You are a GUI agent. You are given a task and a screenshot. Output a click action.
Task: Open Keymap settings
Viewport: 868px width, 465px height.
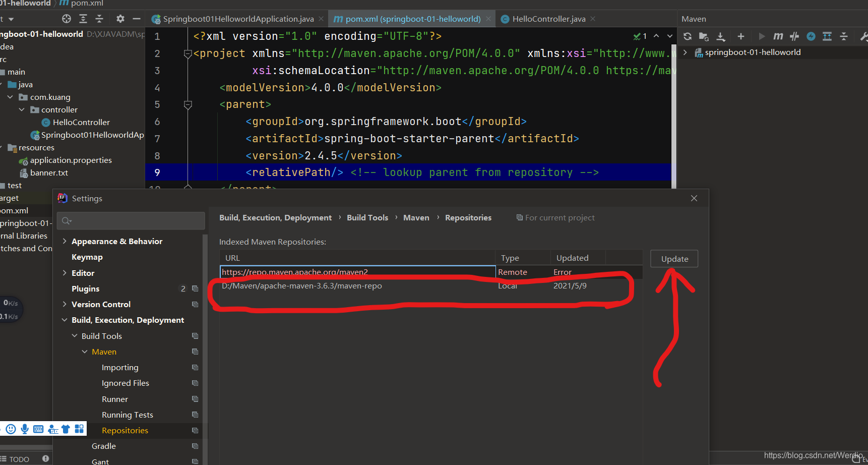[x=87, y=257]
